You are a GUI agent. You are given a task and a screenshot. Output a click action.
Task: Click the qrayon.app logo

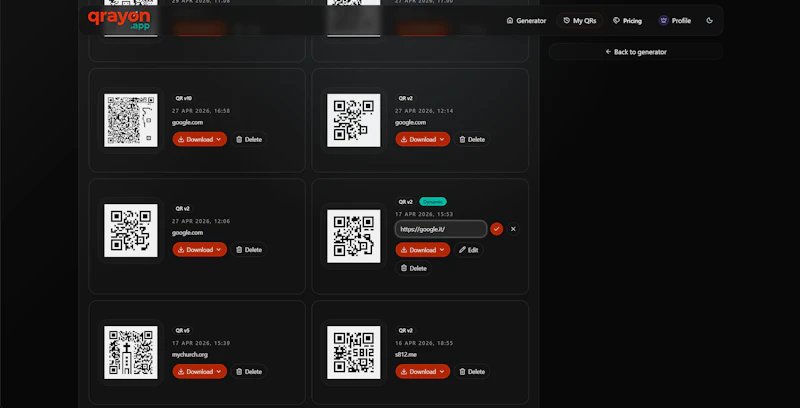[119, 20]
